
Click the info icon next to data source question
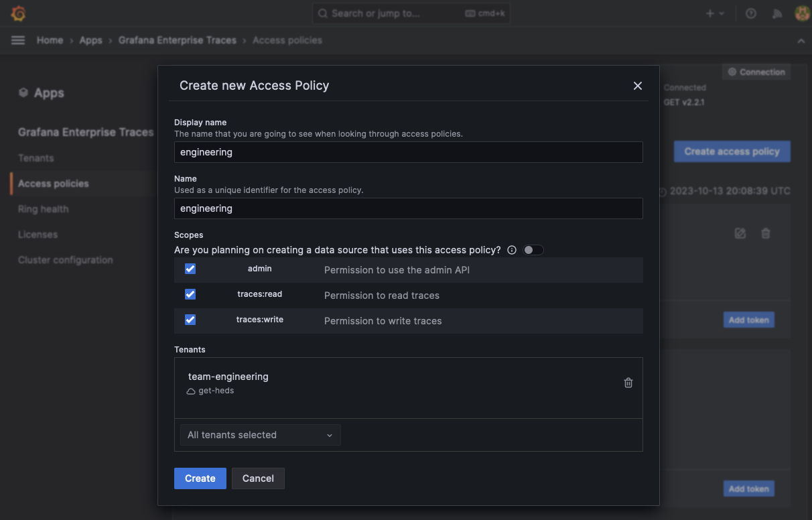(512, 249)
